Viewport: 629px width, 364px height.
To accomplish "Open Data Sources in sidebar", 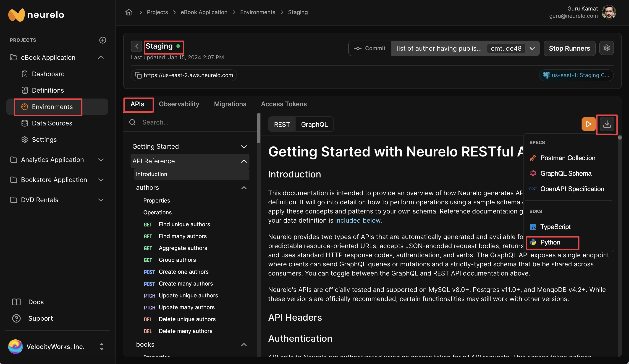I will click(x=52, y=123).
